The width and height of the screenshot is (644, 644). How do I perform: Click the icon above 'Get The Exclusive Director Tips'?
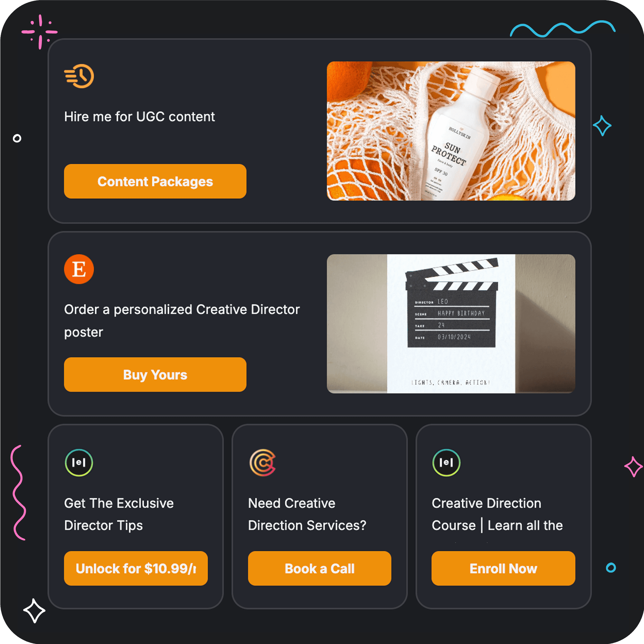point(79,462)
